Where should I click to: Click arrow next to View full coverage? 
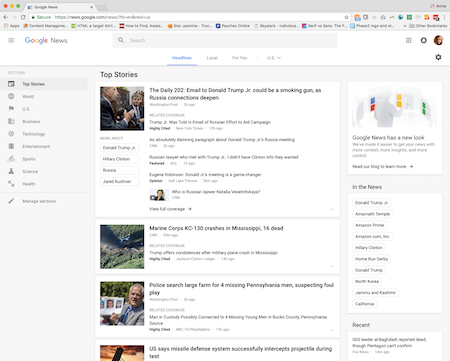click(x=190, y=209)
